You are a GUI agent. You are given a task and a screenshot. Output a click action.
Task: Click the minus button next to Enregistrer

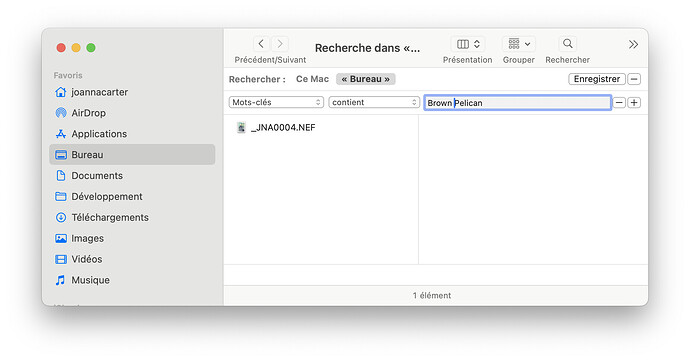pos(634,79)
